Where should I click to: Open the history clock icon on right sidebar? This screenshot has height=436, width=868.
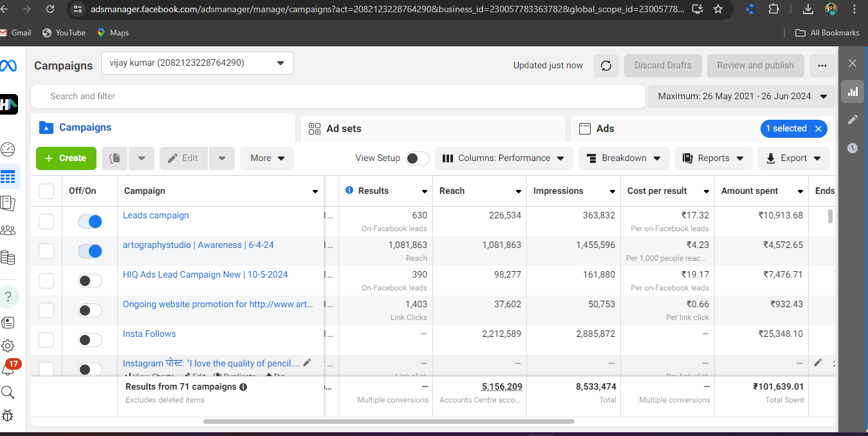853,148
